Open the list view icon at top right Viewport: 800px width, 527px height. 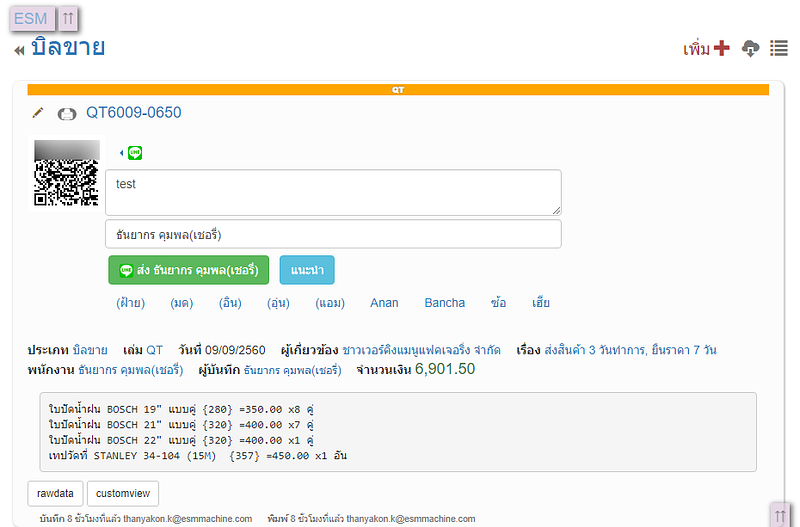(778, 49)
